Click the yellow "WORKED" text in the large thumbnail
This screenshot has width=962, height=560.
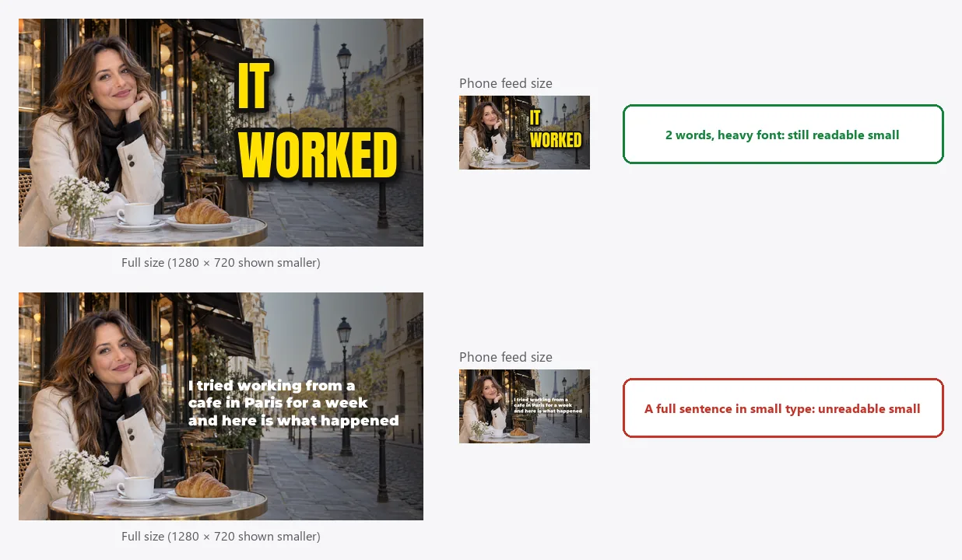pos(318,156)
